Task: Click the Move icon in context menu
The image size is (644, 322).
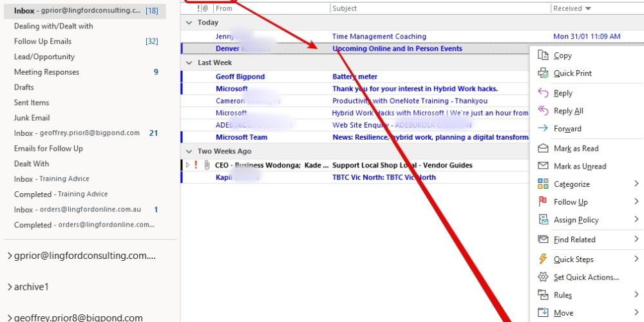Action: [543, 312]
